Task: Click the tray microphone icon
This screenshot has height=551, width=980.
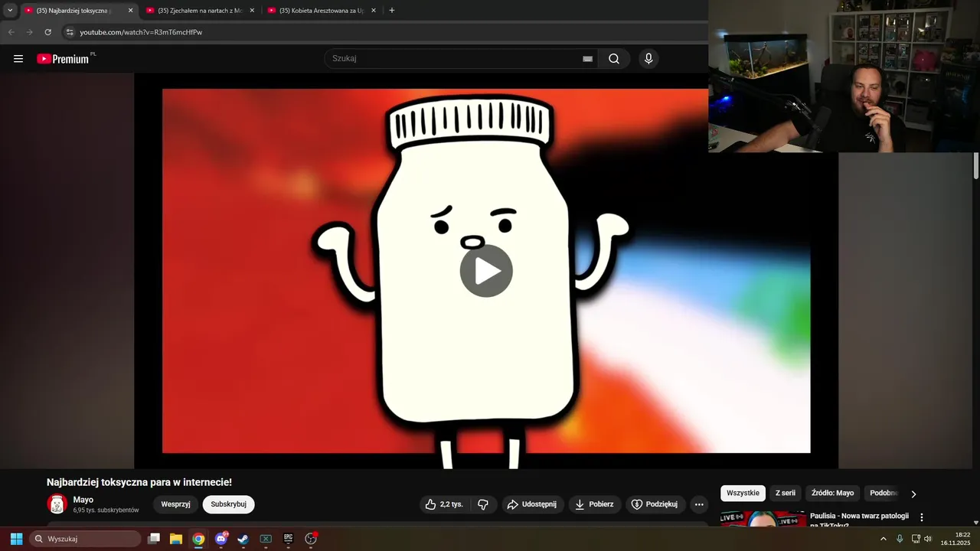Action: [x=900, y=539]
